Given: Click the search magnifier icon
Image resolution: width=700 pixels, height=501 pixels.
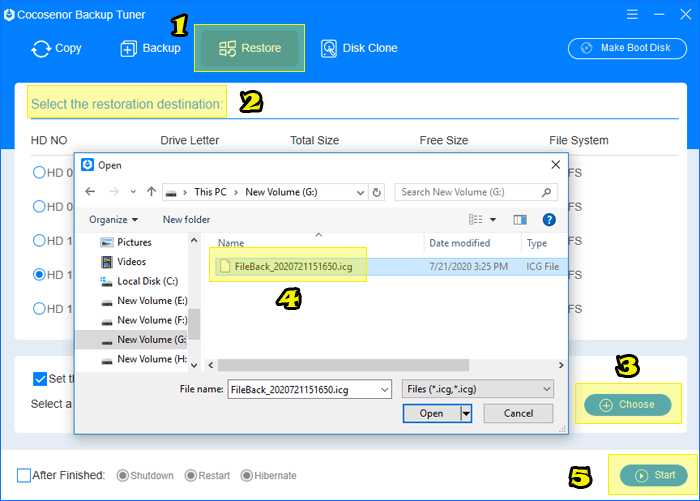Looking at the screenshot, I should 546,192.
